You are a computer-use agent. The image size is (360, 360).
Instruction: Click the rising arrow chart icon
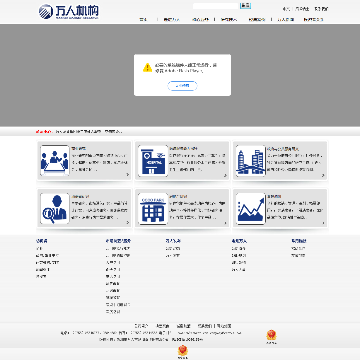(251, 209)
